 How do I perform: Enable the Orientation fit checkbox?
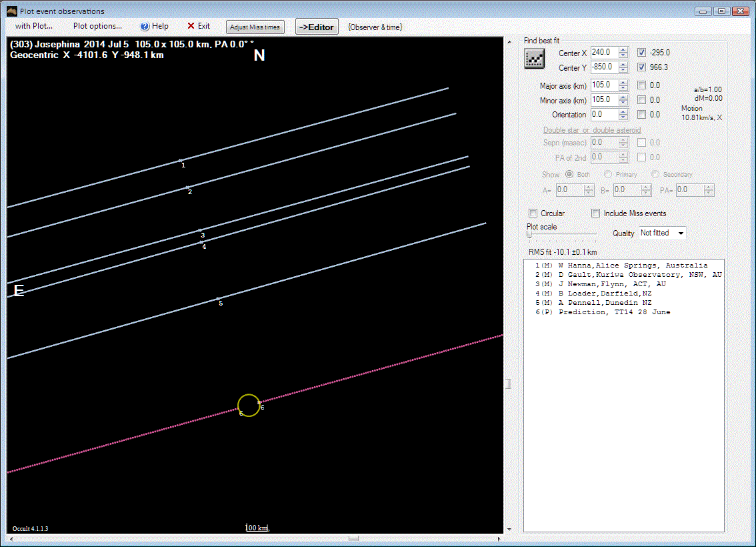[x=642, y=114]
